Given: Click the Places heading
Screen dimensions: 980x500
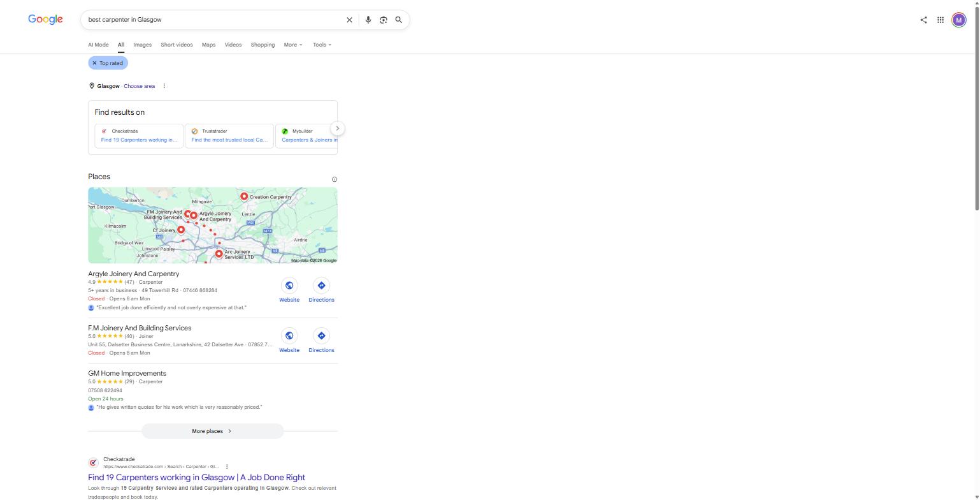Looking at the screenshot, I should (99, 177).
